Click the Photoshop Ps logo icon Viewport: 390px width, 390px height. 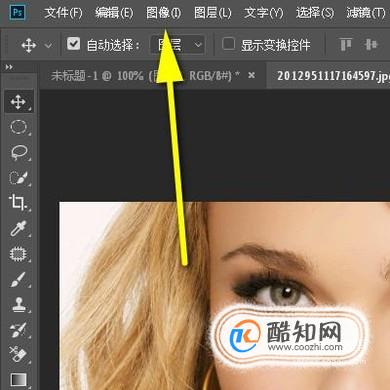pos(17,12)
